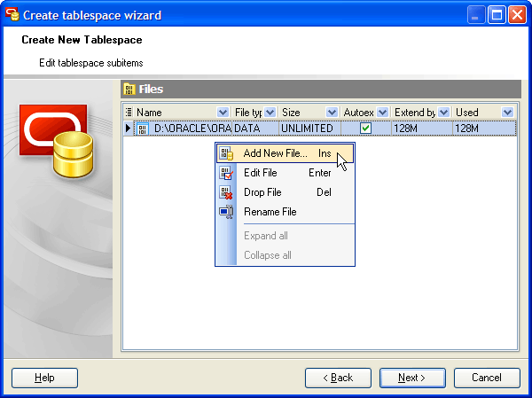Choose Add New File from context menu
532x398 pixels.
[275, 153]
